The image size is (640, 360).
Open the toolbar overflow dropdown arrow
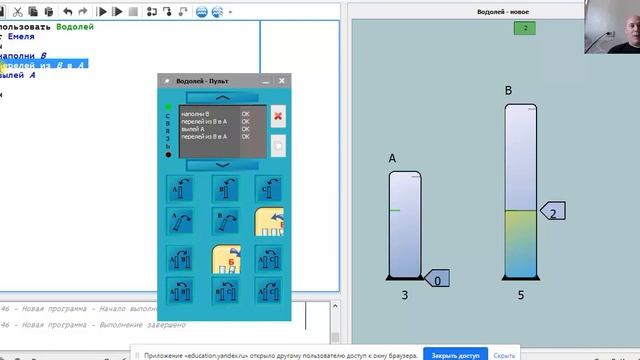[230, 12]
